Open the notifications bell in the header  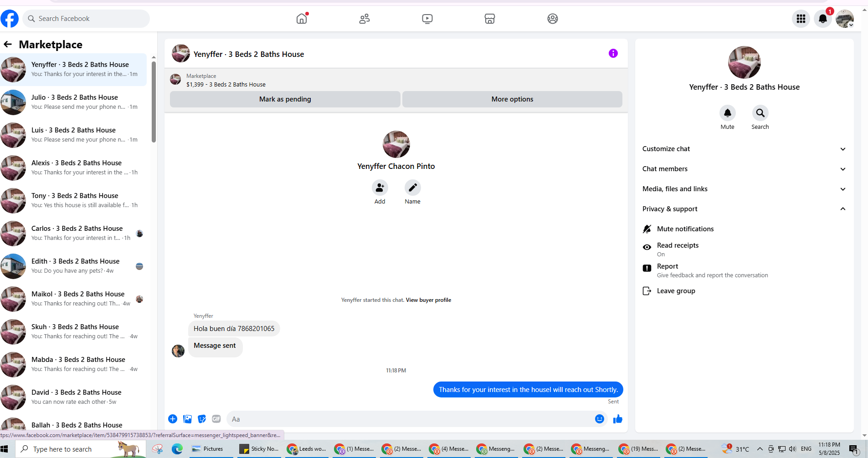[823, 19]
